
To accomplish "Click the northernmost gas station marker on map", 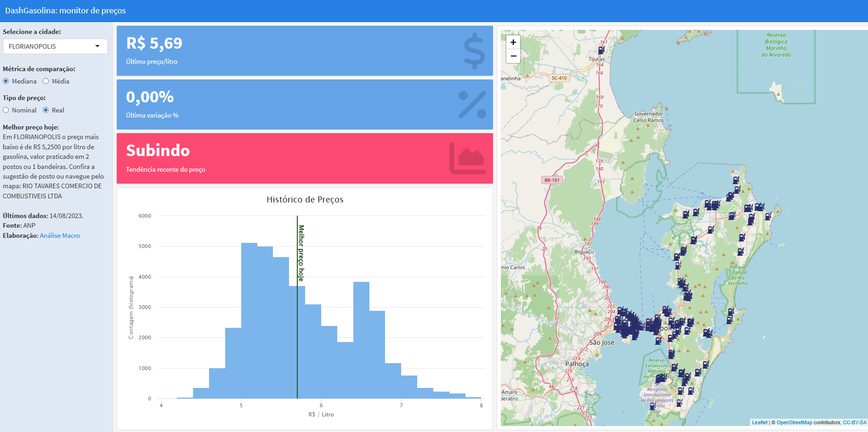I will (x=601, y=50).
